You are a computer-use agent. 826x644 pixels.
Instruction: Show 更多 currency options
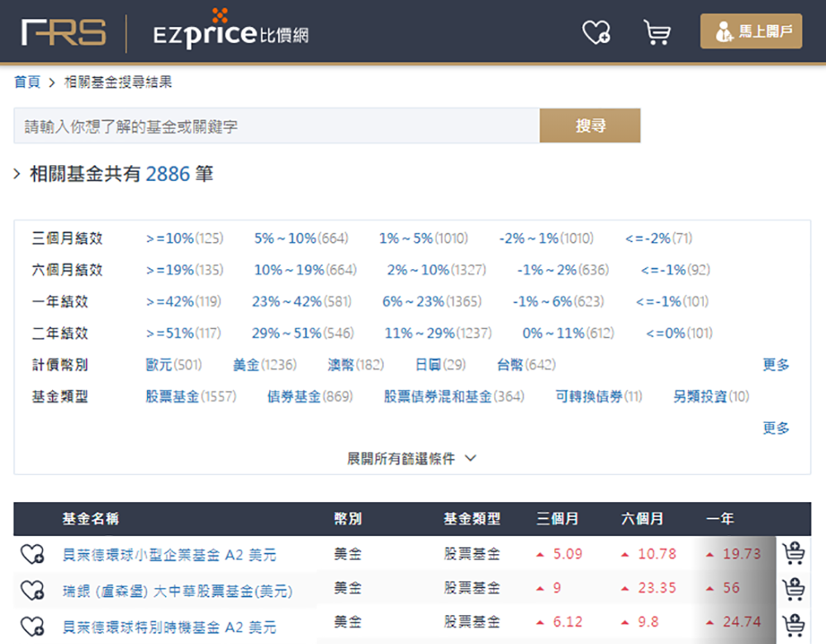(776, 365)
